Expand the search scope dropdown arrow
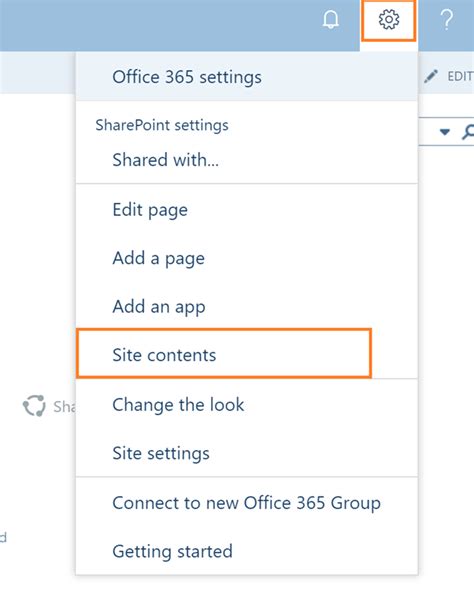The height and width of the screenshot is (595, 474). [x=444, y=132]
